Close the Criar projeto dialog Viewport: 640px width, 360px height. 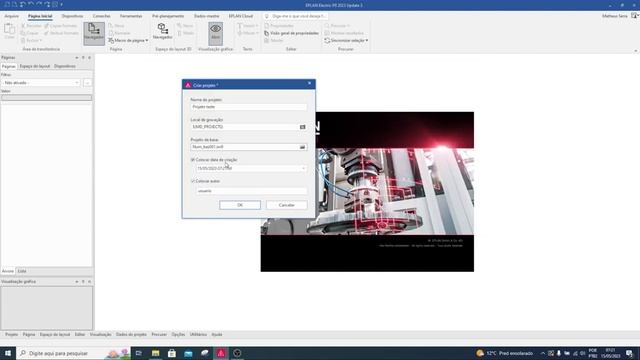[x=309, y=84]
